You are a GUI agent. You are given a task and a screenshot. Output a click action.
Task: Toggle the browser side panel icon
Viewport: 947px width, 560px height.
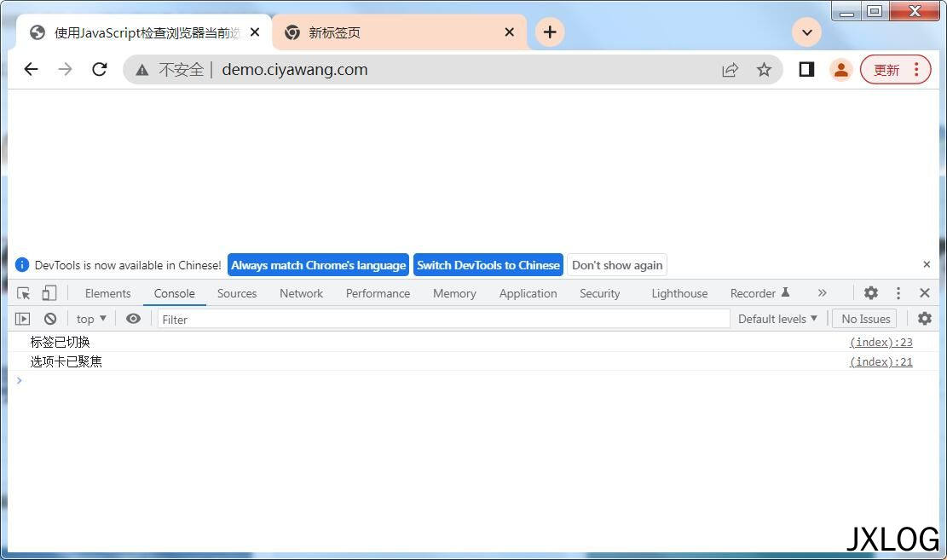(x=806, y=70)
